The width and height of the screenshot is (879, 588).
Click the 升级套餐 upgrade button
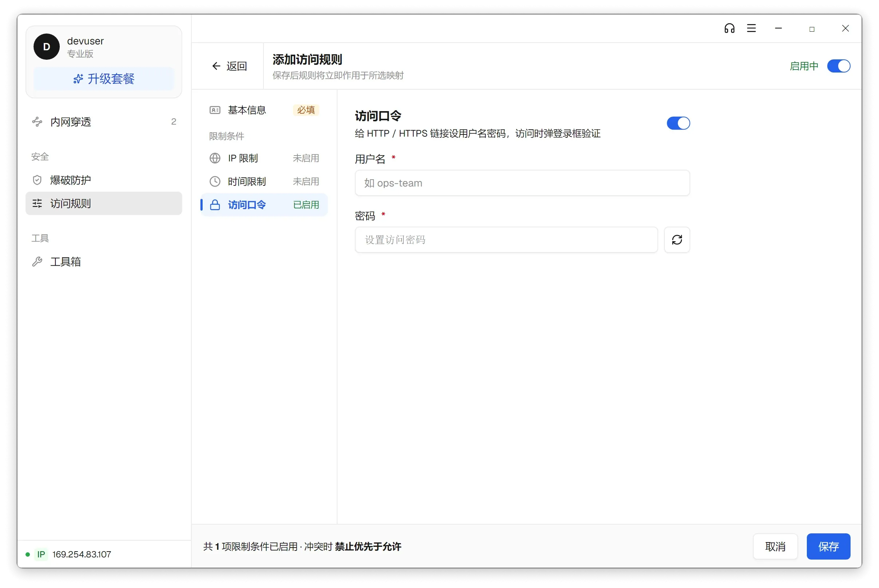(104, 79)
